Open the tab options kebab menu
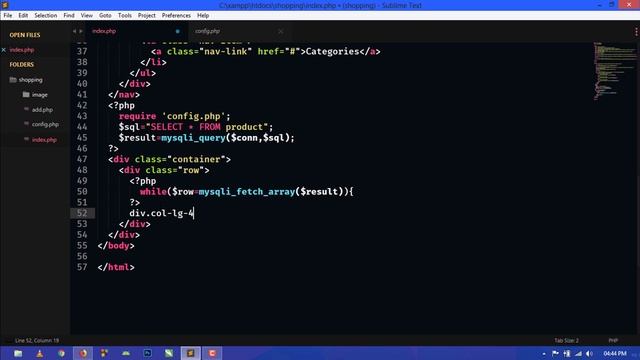Image resolution: width=640 pixels, height=360 pixels. coord(636,31)
